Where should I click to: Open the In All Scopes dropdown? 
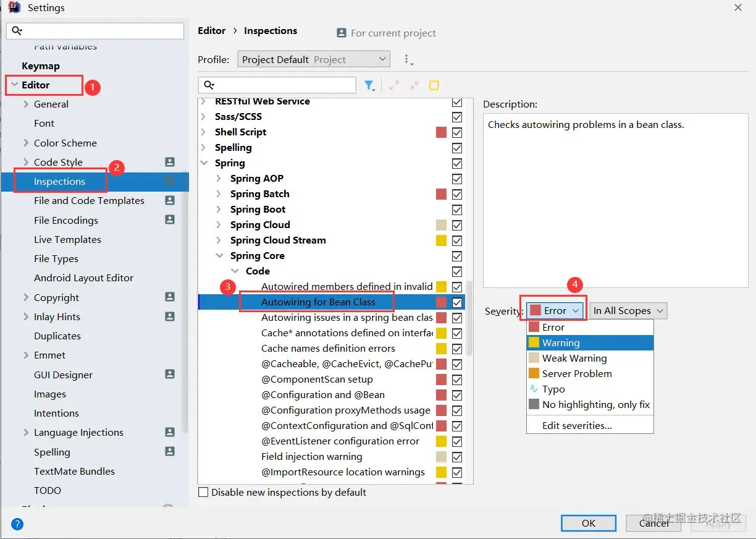pyautogui.click(x=628, y=310)
